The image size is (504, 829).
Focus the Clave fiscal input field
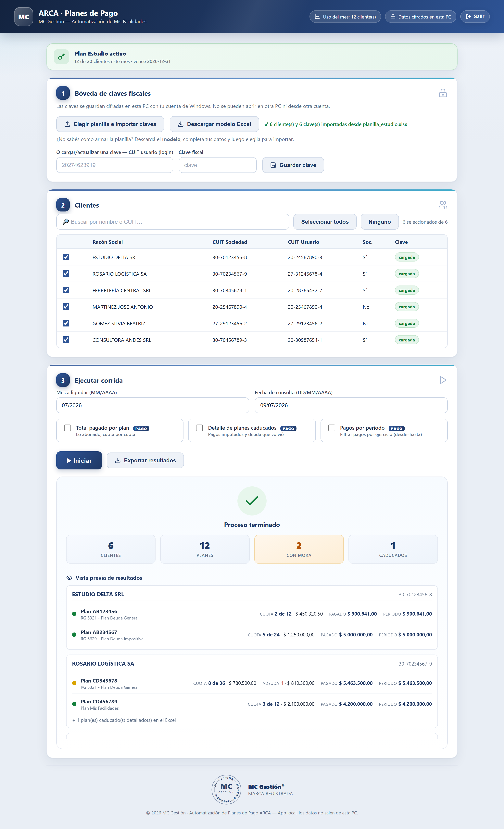tap(218, 165)
